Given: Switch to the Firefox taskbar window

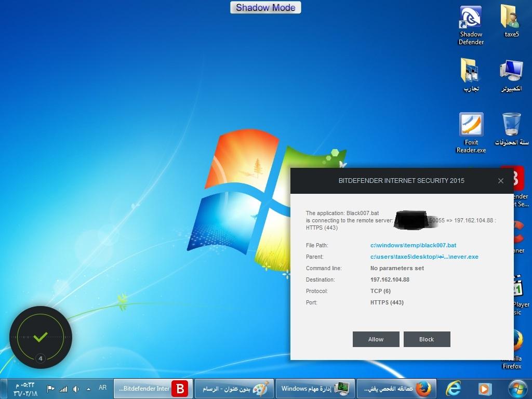Looking at the screenshot, I should click(395, 389).
